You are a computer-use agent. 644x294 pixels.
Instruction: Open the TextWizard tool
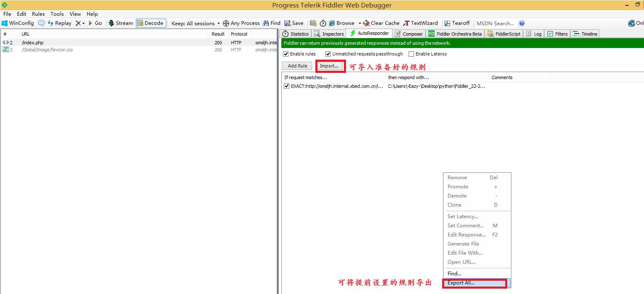click(x=421, y=23)
